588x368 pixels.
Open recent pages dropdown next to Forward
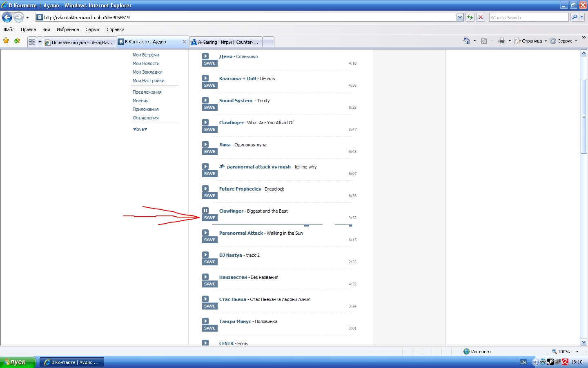[27, 18]
